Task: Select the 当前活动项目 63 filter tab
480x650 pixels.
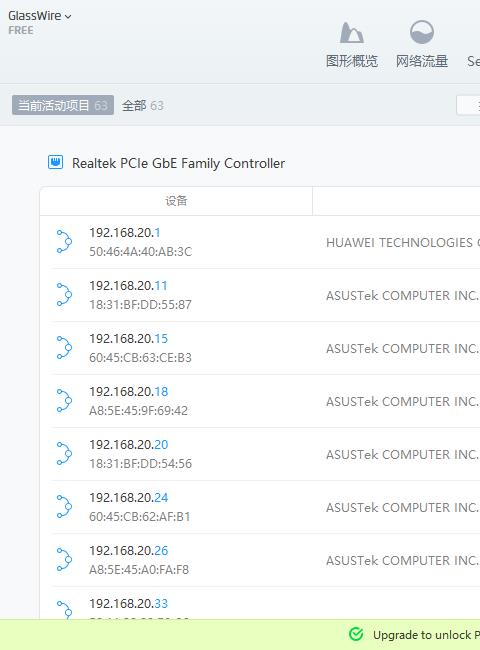Action: click(63, 105)
